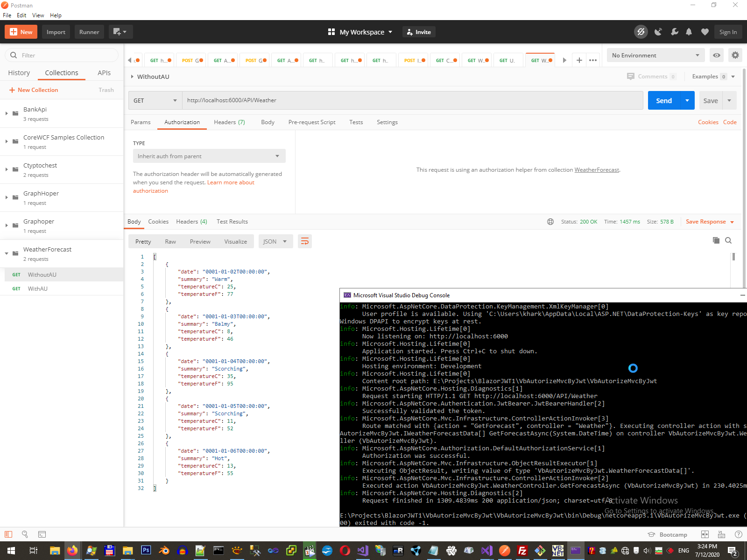This screenshot has width=747, height=560.
Task: Collapse the WeatherForecast collection
Action: (x=7, y=253)
